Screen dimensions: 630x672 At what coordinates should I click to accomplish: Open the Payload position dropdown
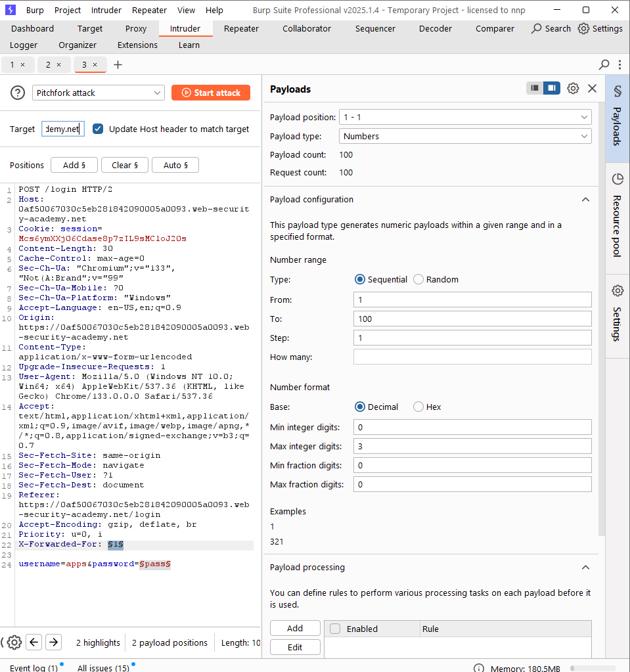[x=465, y=117]
